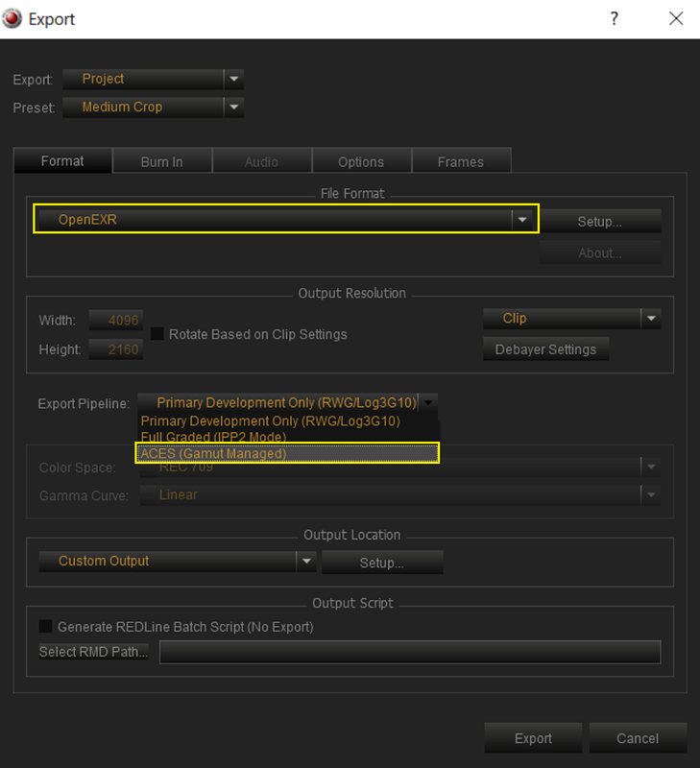Click the RMD path text field

[x=410, y=652]
